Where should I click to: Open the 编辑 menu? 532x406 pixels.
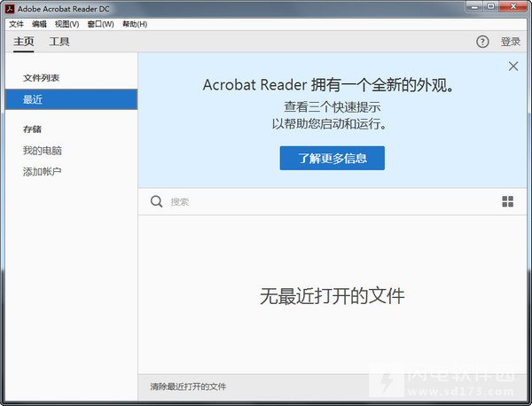(39, 24)
